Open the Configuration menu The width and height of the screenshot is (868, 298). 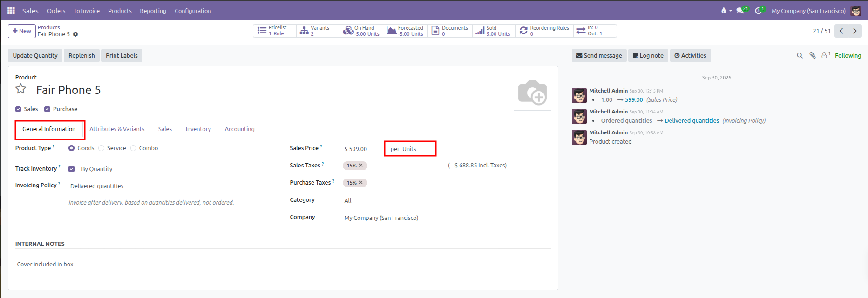[193, 11]
